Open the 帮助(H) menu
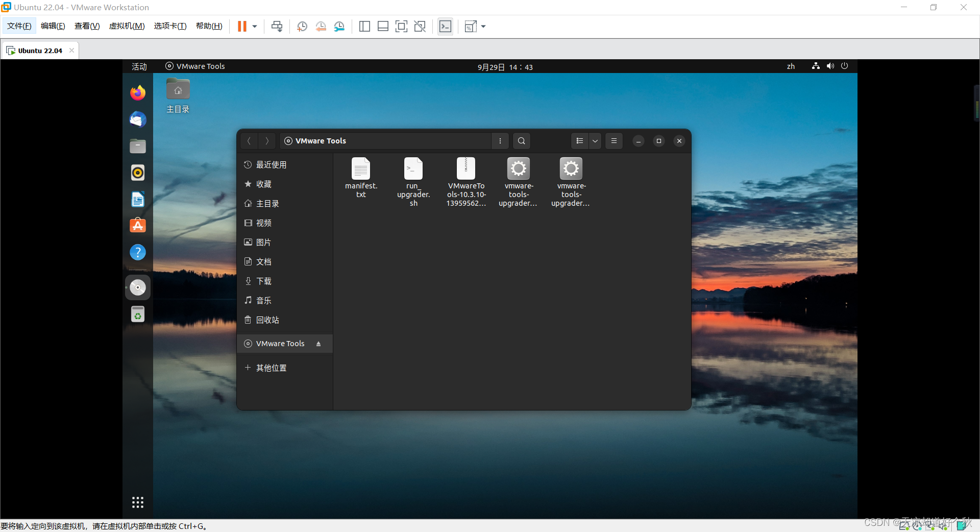Image resolution: width=980 pixels, height=532 pixels. coord(209,26)
